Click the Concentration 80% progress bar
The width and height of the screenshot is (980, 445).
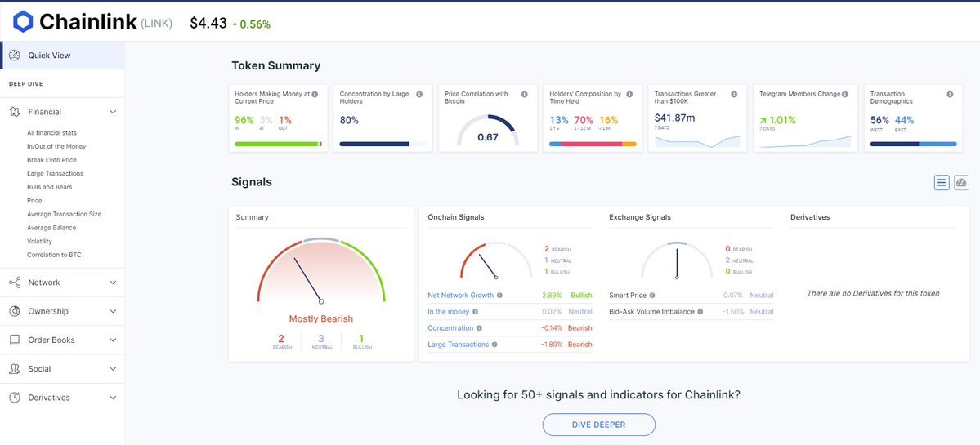pos(383,145)
